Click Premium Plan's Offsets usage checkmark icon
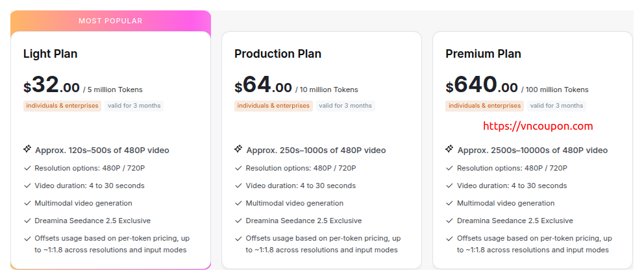Screen dimensions: 644x277 450,239
